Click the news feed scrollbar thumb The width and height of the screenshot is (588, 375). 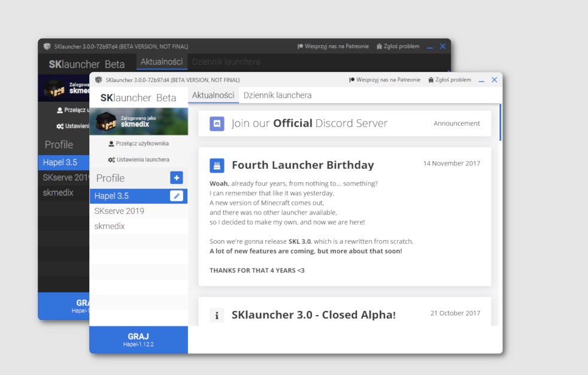coord(500,122)
